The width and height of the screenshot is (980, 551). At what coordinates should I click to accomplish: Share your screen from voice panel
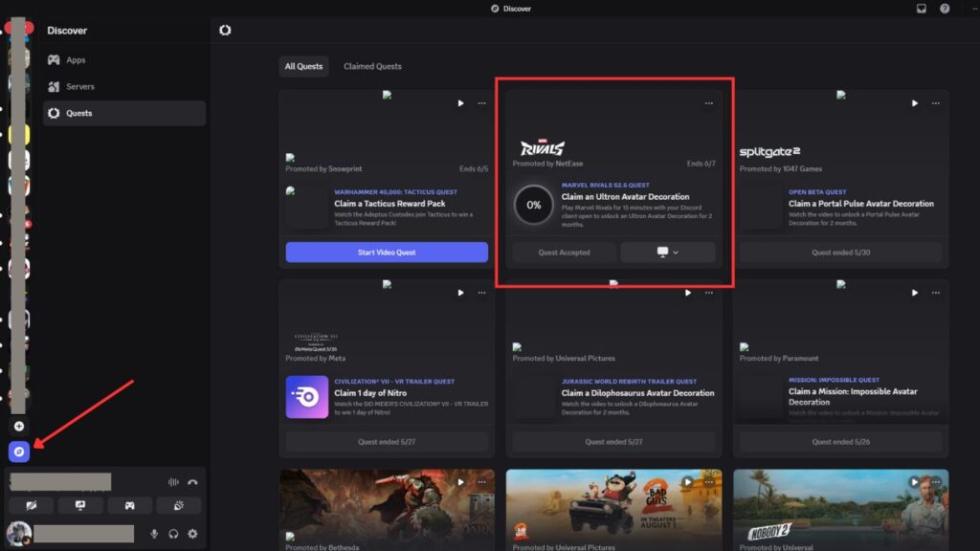80,505
